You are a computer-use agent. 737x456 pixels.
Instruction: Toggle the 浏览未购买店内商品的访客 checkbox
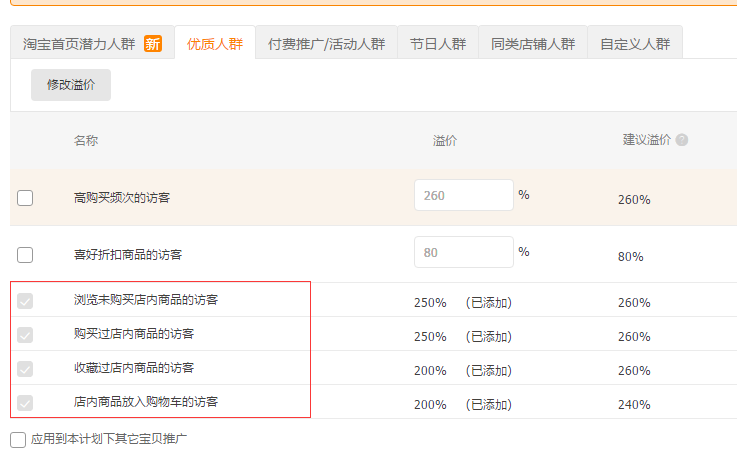pyautogui.click(x=25, y=301)
